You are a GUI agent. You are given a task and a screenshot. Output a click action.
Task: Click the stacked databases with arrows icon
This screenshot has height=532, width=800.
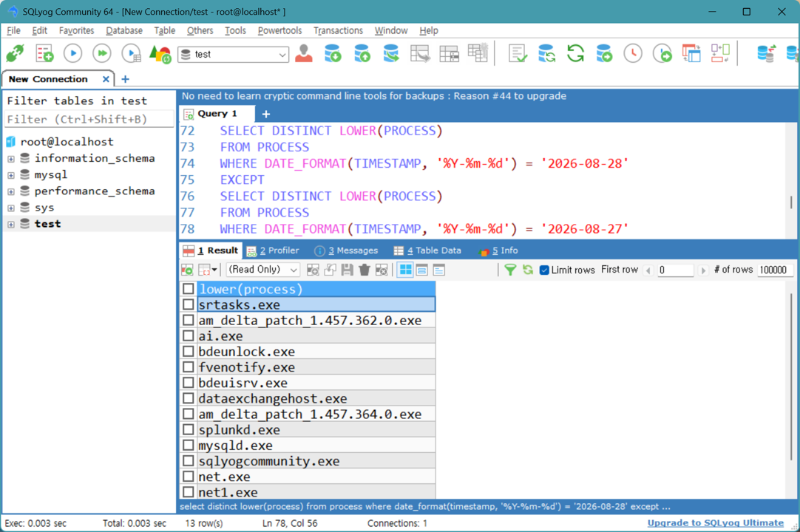(766, 53)
